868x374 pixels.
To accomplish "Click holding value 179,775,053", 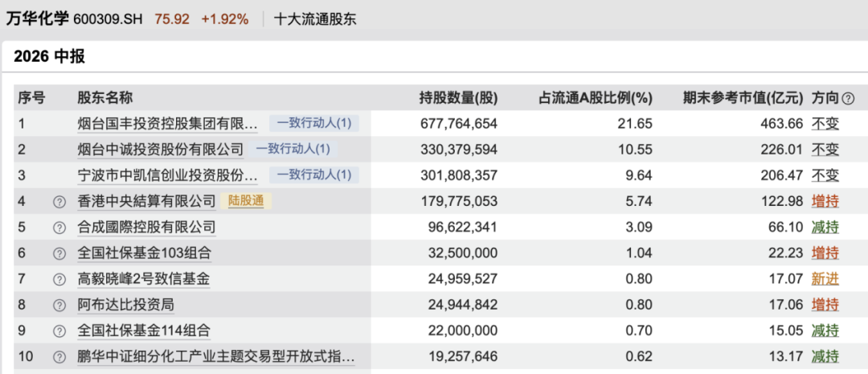I will point(458,202).
